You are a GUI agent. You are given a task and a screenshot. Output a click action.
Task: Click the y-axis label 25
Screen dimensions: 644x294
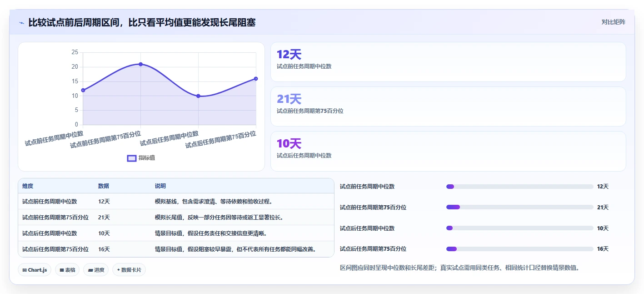pyautogui.click(x=75, y=52)
